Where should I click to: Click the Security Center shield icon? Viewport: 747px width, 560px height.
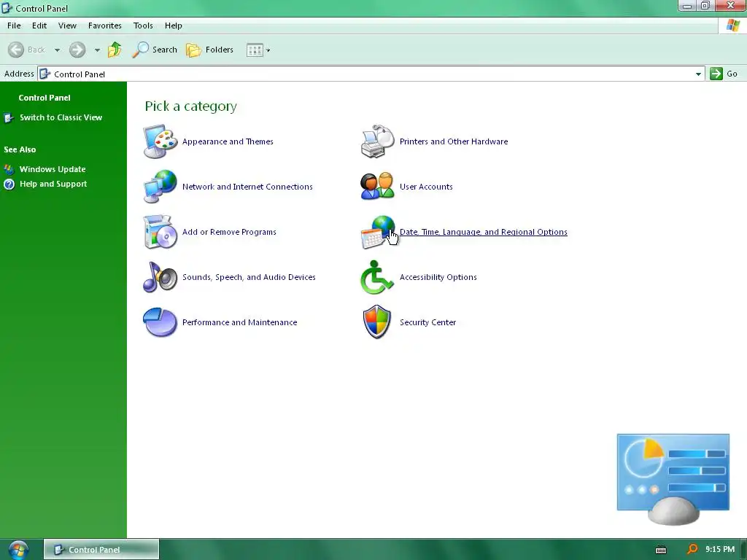click(377, 322)
